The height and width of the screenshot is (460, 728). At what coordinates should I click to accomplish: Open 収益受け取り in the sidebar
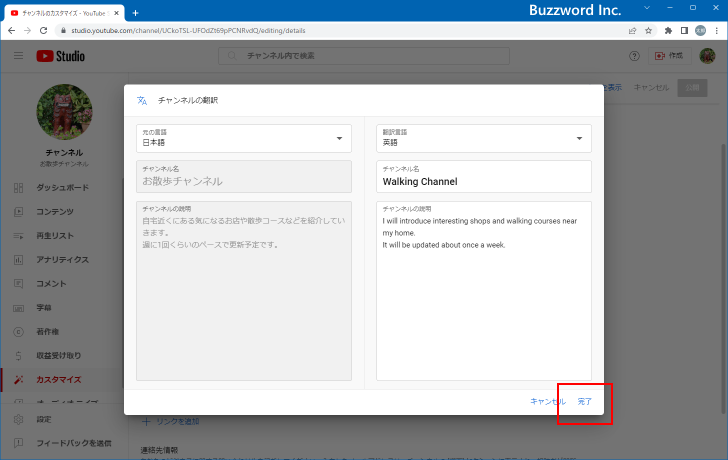(61, 356)
